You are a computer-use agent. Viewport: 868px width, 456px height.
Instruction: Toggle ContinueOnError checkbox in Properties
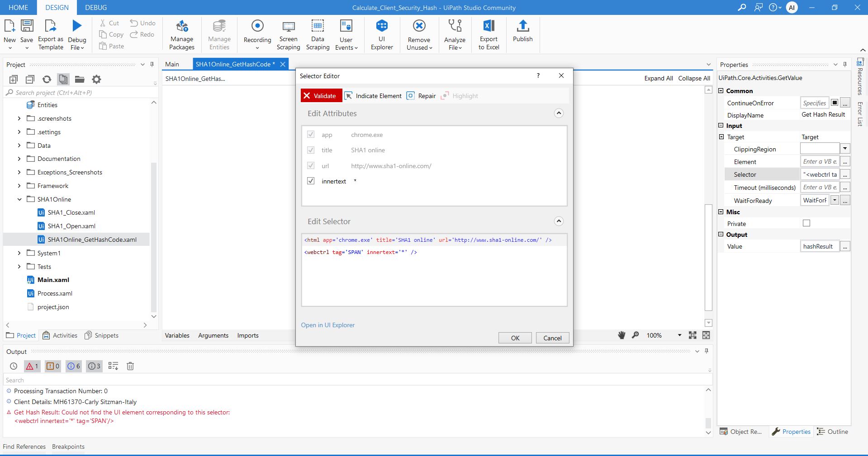(835, 103)
